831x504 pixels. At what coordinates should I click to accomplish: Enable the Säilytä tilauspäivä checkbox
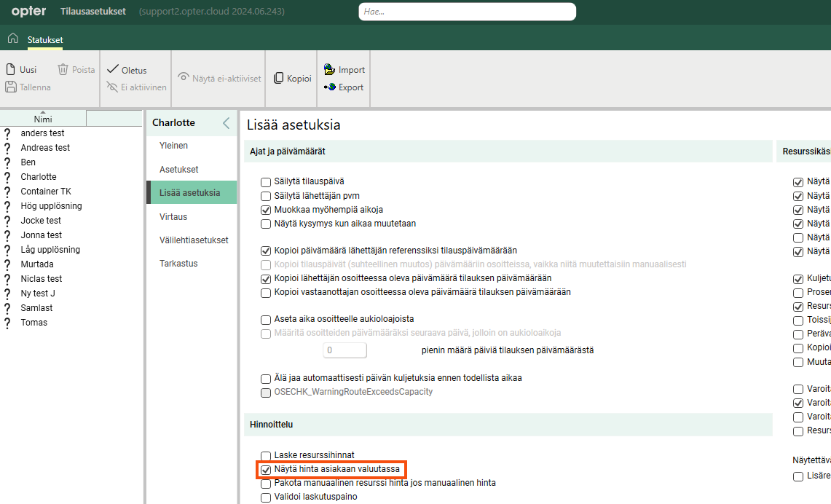coord(266,181)
